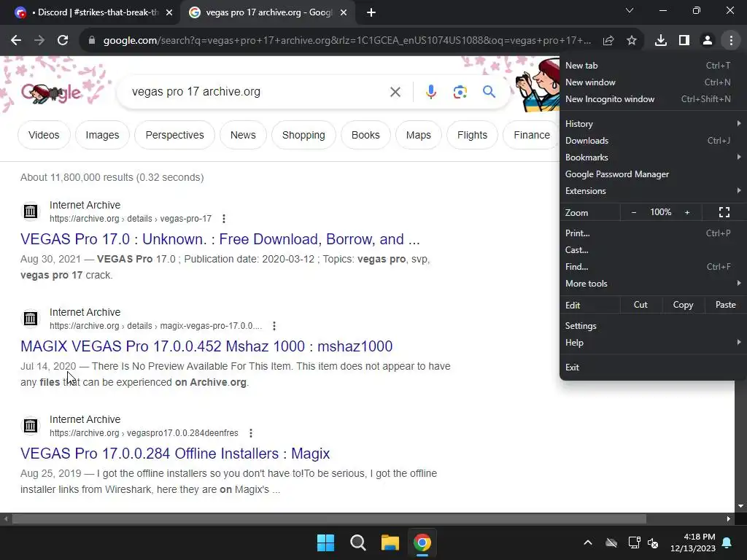Viewport: 747px width, 560px height.
Task: Start voice search with microphone icon
Action: [431, 92]
